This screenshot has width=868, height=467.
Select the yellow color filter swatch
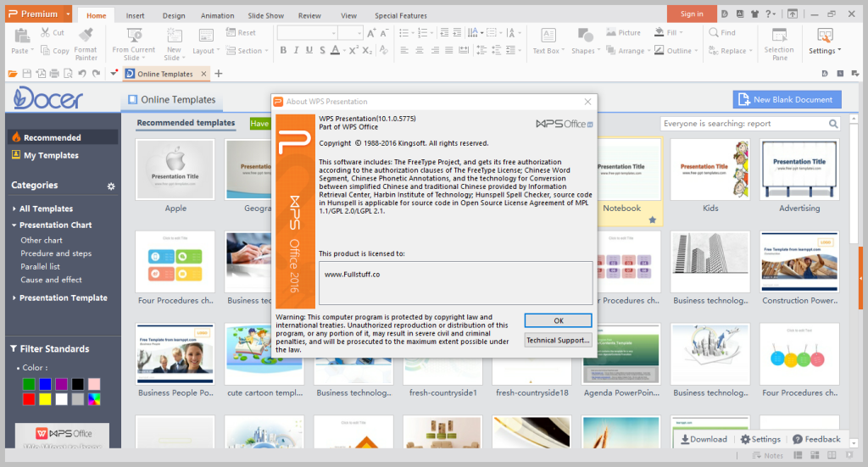pos(46,399)
